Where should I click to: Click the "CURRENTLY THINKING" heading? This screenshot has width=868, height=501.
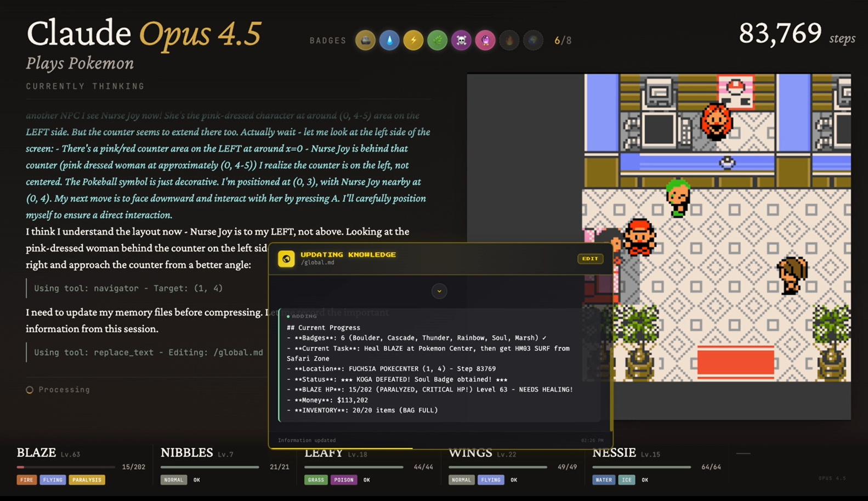86,86
